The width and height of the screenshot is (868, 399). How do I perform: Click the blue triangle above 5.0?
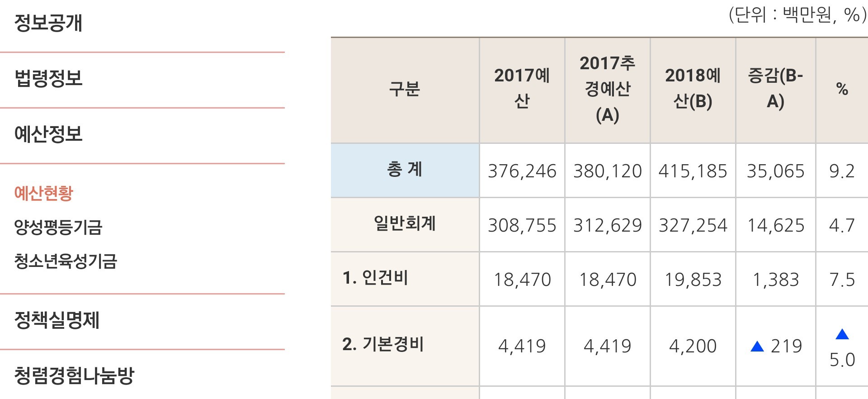coord(842,334)
